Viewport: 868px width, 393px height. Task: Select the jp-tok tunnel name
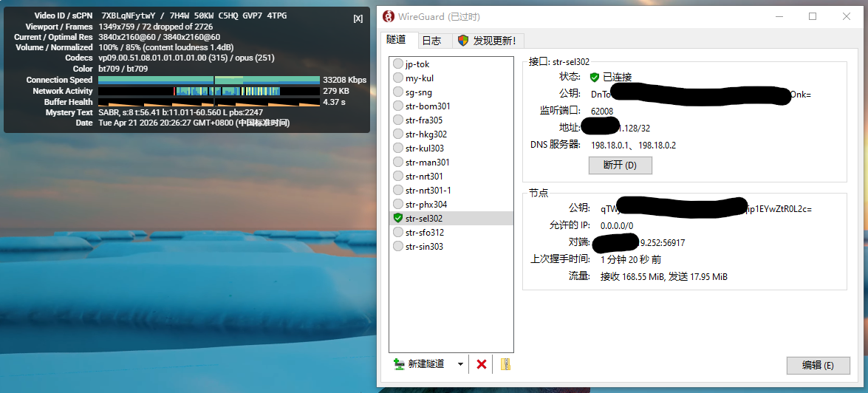click(x=417, y=64)
